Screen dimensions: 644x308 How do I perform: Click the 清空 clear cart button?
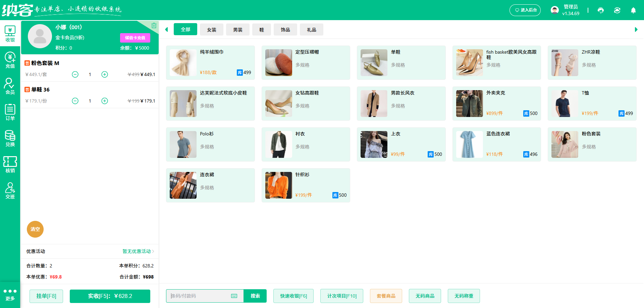35,229
